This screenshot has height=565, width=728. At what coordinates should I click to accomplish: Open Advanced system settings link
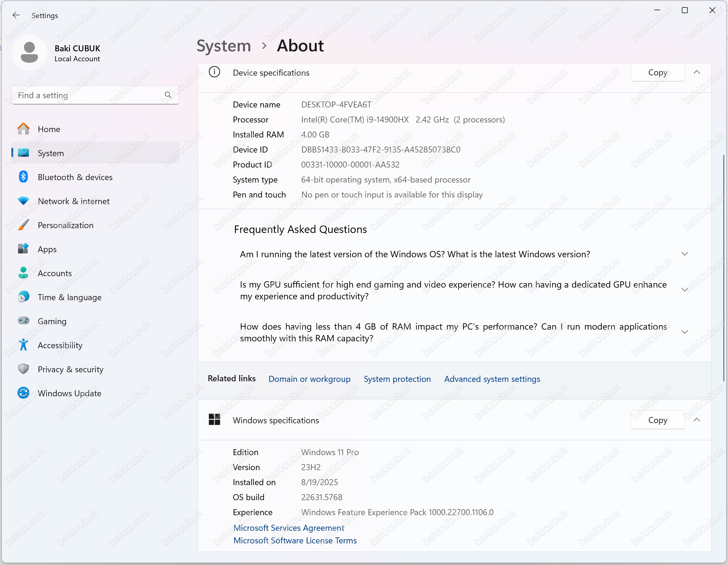492,379
